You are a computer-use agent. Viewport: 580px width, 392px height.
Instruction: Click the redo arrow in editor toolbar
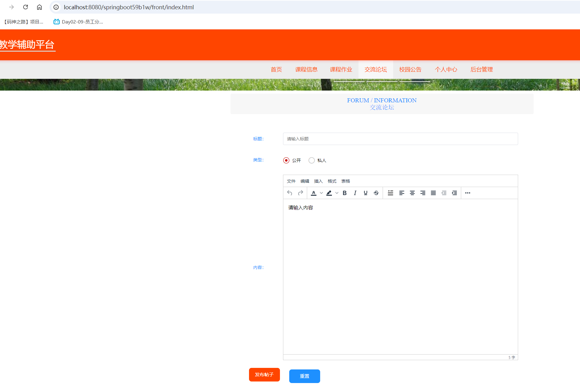point(300,193)
